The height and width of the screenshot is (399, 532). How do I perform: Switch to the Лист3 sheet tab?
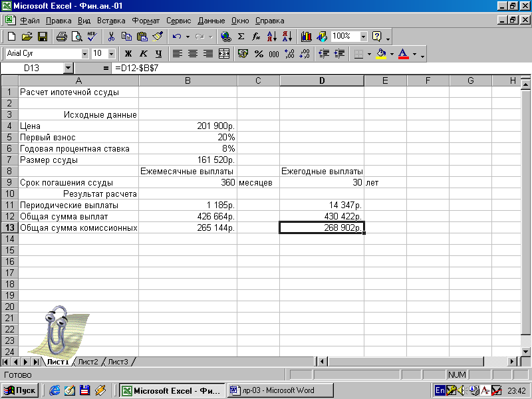click(118, 362)
